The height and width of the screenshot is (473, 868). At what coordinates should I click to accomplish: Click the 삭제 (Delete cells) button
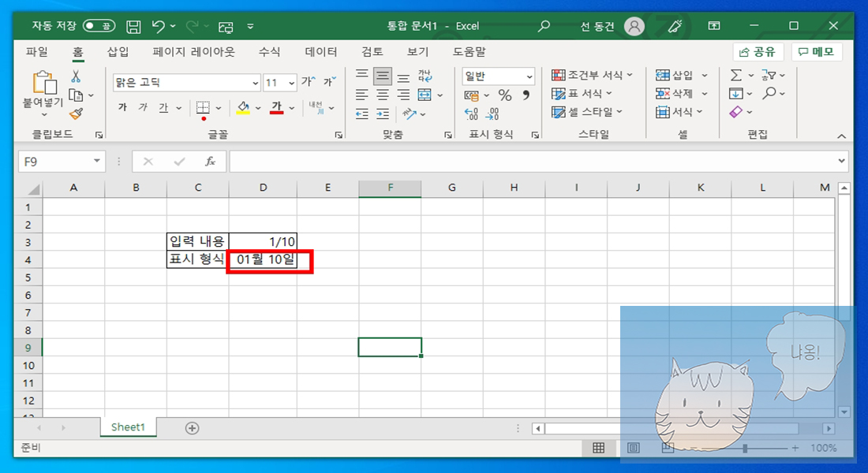coord(675,94)
